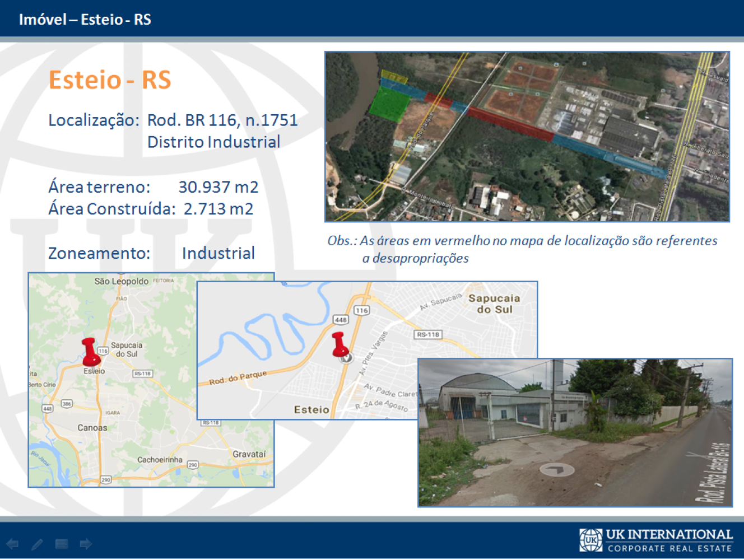Image resolution: width=744 pixels, height=560 pixels.
Task: Click the 'Canoas' label on the regional map
Action: coord(92,428)
